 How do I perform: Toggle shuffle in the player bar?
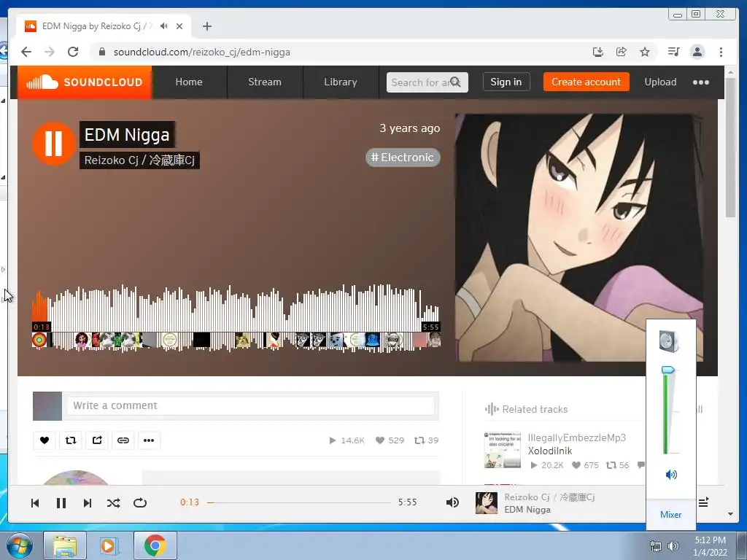click(113, 503)
